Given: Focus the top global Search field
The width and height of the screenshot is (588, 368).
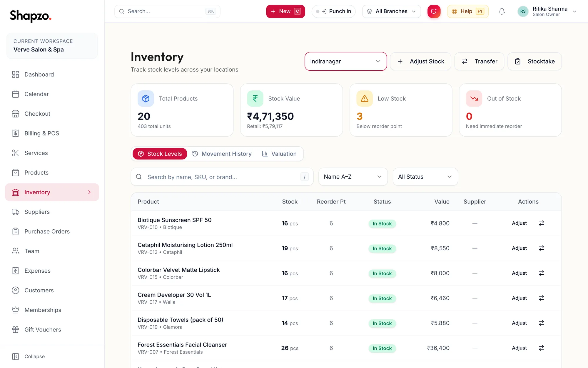Looking at the screenshot, I should click(167, 11).
